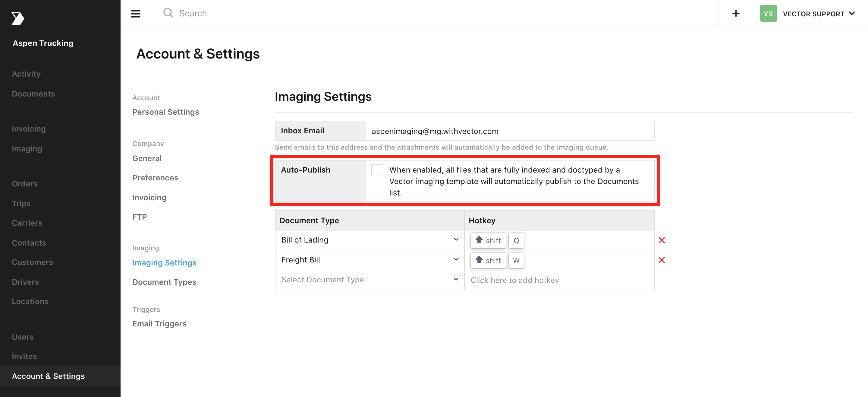Click the shift key for Freight Bill
The height and width of the screenshot is (397, 868).
click(488, 260)
